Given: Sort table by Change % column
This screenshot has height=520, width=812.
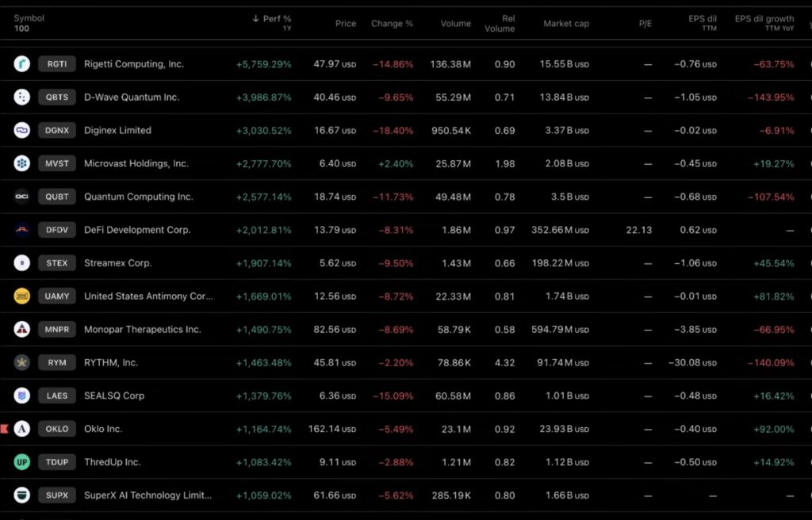Looking at the screenshot, I should pos(392,24).
